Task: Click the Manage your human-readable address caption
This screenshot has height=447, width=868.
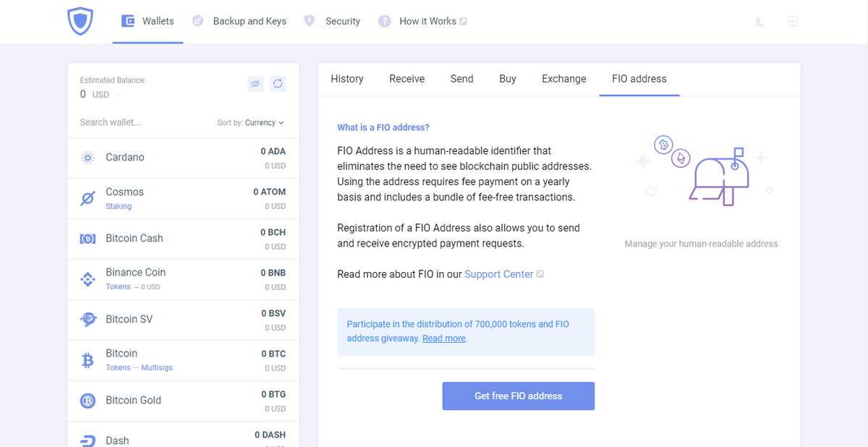Action: tap(702, 244)
